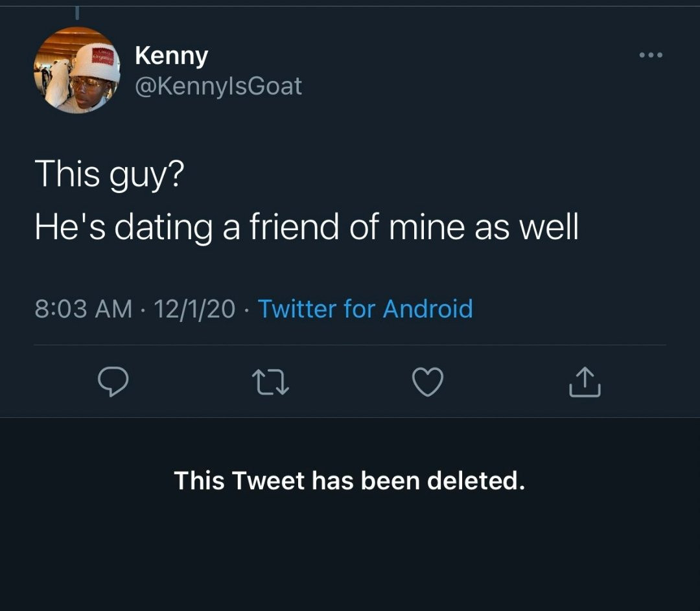Tap the "He's dating a friend" line
The height and width of the screenshot is (611, 700).
coord(306,227)
